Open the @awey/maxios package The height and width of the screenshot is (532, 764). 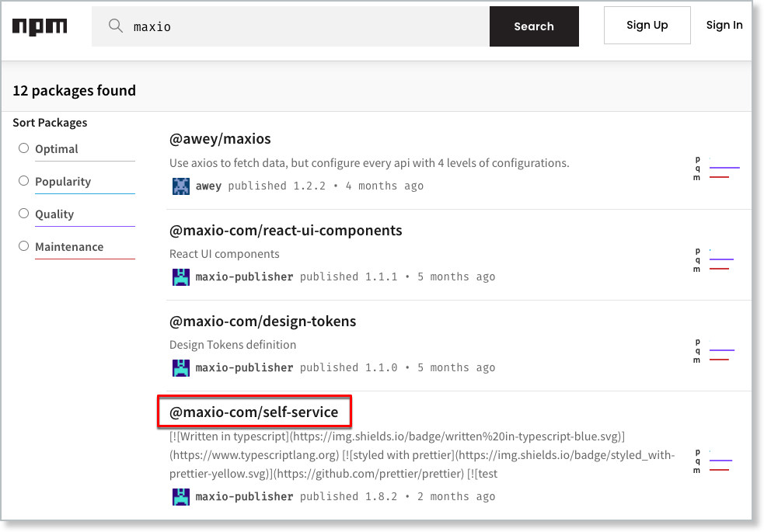(220, 140)
